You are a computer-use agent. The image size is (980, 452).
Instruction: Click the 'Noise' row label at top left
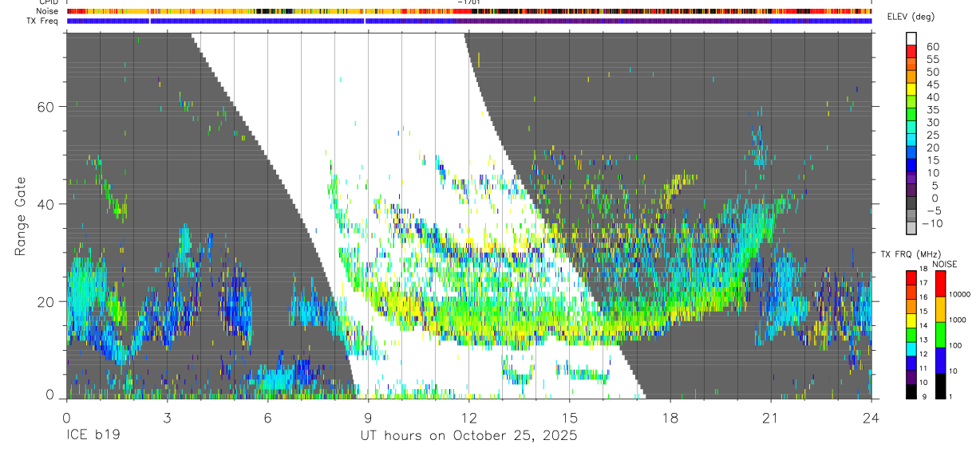click(x=48, y=11)
